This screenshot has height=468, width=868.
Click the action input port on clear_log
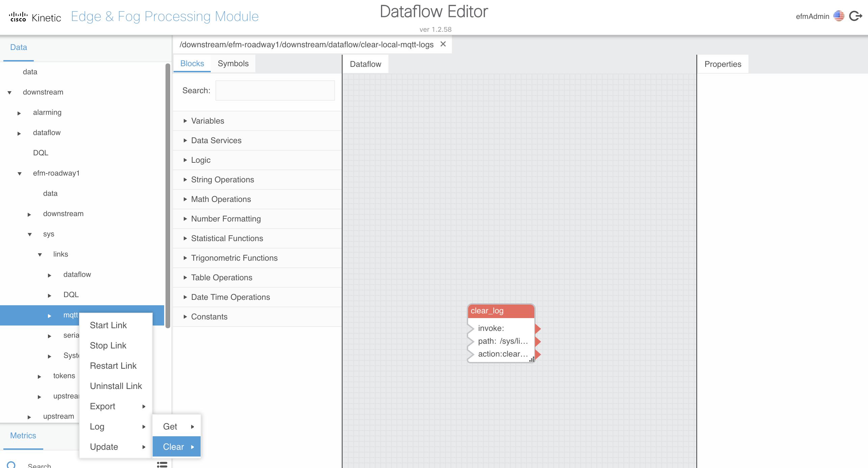click(x=470, y=354)
